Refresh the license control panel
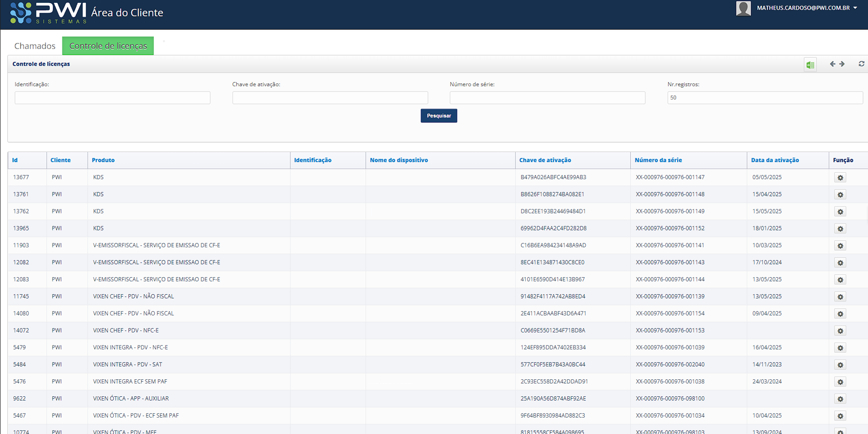Screen dimensions: 868x434 click(x=861, y=64)
